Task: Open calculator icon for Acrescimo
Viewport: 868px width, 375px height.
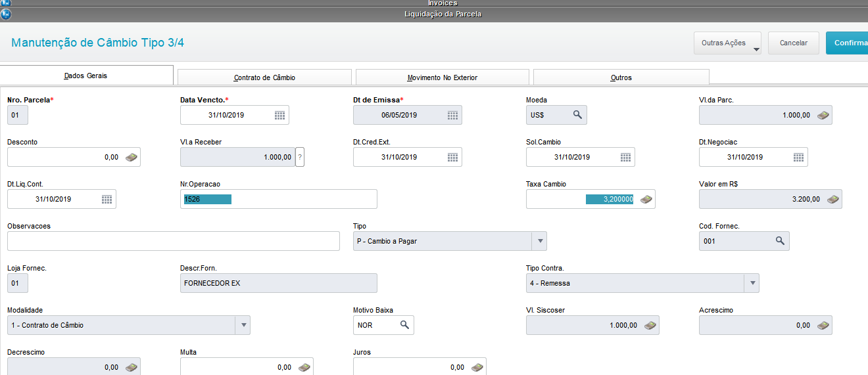Action: (x=823, y=325)
